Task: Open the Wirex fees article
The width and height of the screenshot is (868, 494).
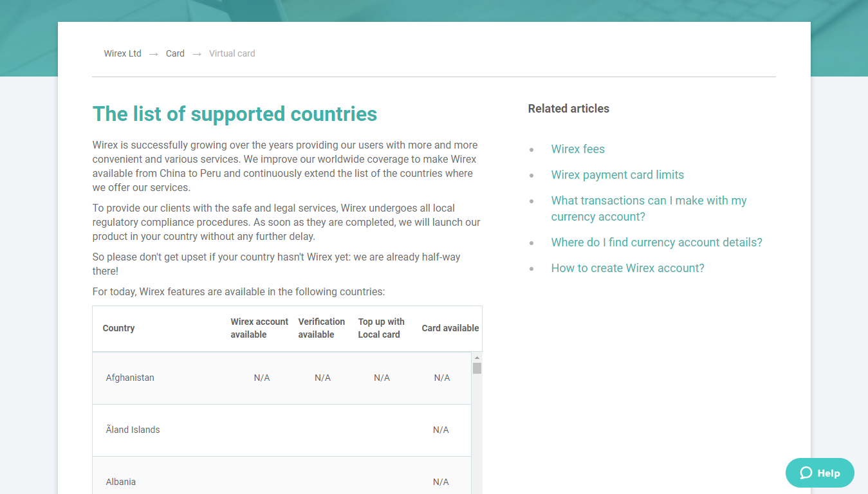Action: 578,149
